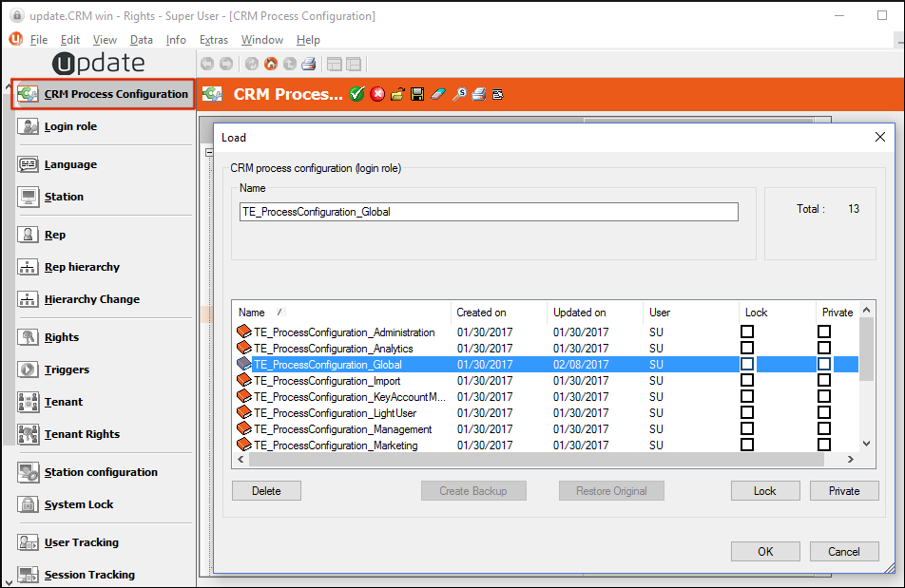Click the printer icon in the orange header
The height and width of the screenshot is (588, 905).
(478, 94)
